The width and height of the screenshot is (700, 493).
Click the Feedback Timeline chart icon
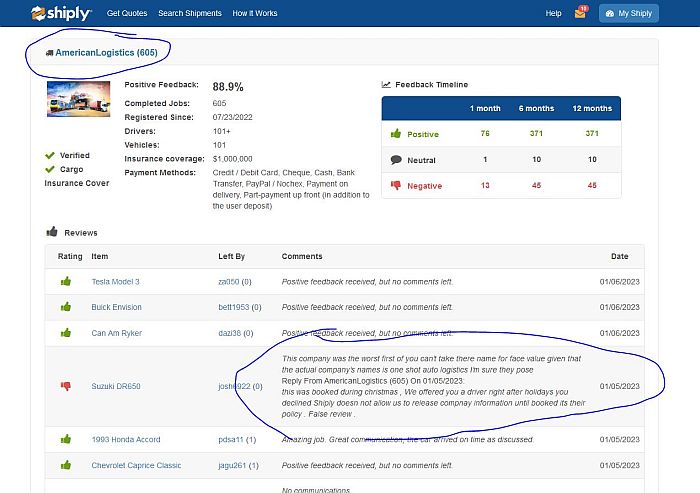tap(386, 84)
